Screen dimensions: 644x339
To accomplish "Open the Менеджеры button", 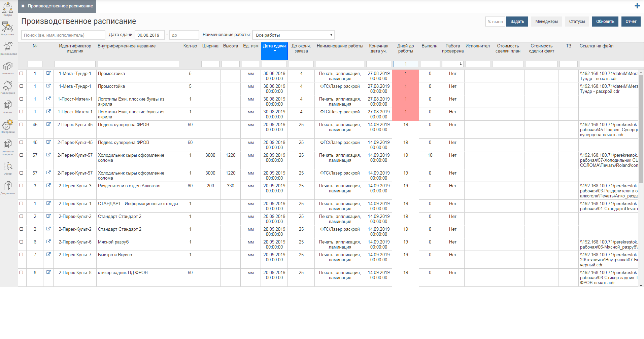I will (x=546, y=22).
